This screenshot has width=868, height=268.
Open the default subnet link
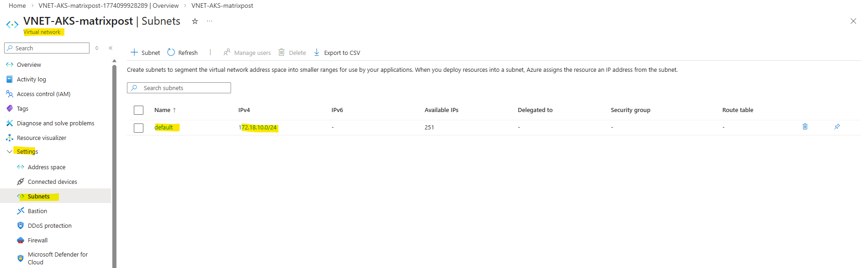(x=163, y=127)
